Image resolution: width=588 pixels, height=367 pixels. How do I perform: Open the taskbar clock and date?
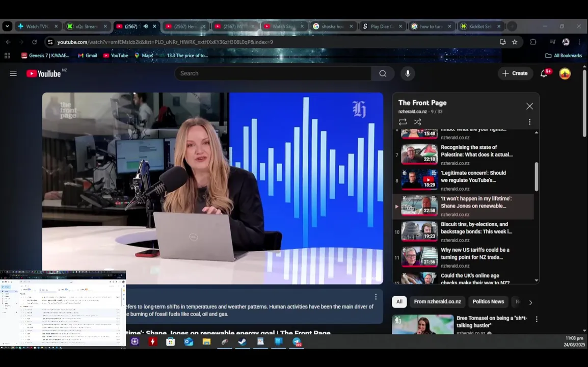coord(574,342)
